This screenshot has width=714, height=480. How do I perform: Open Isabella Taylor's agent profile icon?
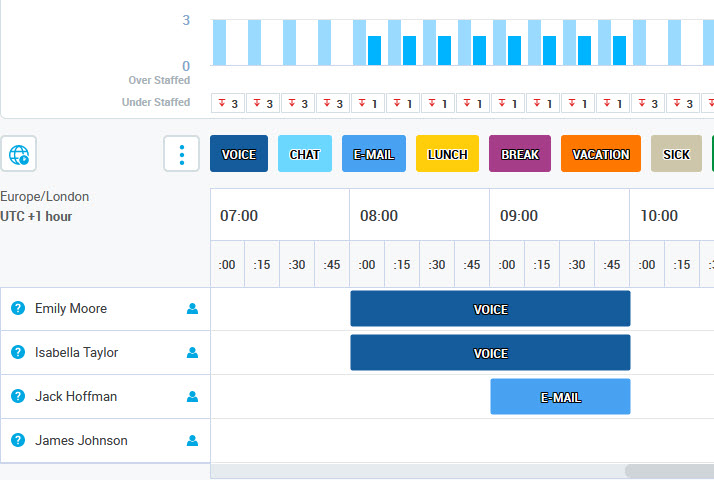[193, 353]
